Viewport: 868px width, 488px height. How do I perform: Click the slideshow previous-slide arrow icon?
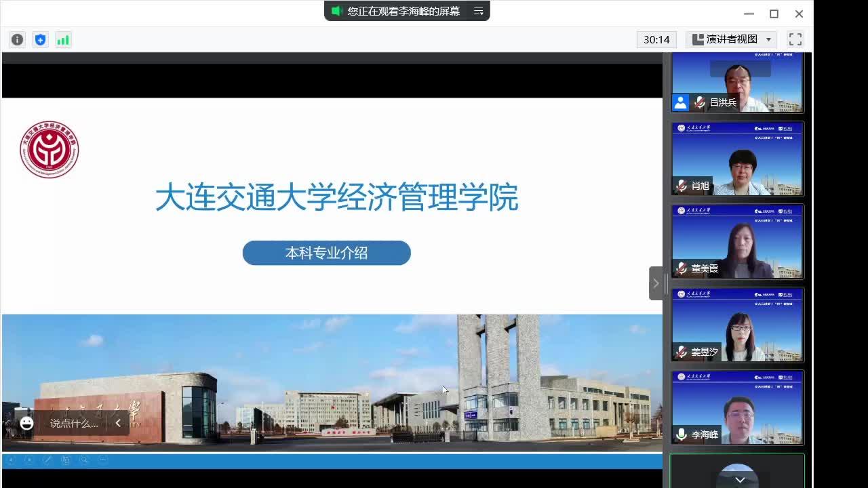[11, 460]
